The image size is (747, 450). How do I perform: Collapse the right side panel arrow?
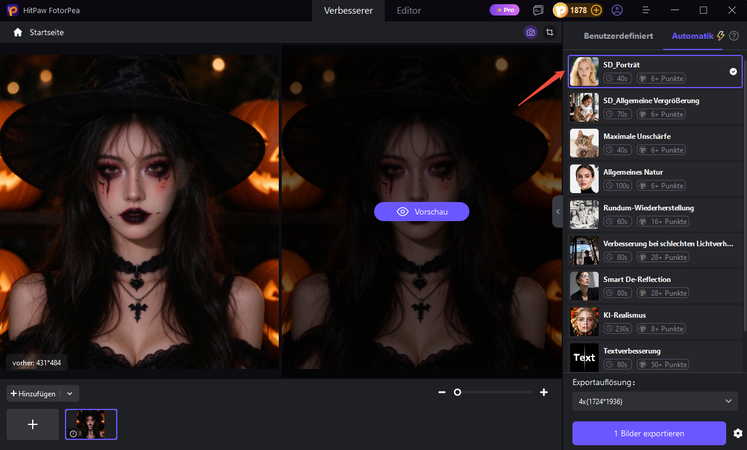(557, 211)
